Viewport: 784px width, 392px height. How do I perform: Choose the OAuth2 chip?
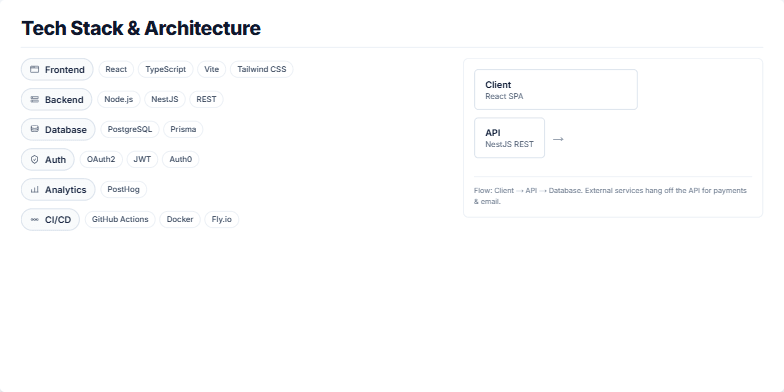pyautogui.click(x=101, y=159)
